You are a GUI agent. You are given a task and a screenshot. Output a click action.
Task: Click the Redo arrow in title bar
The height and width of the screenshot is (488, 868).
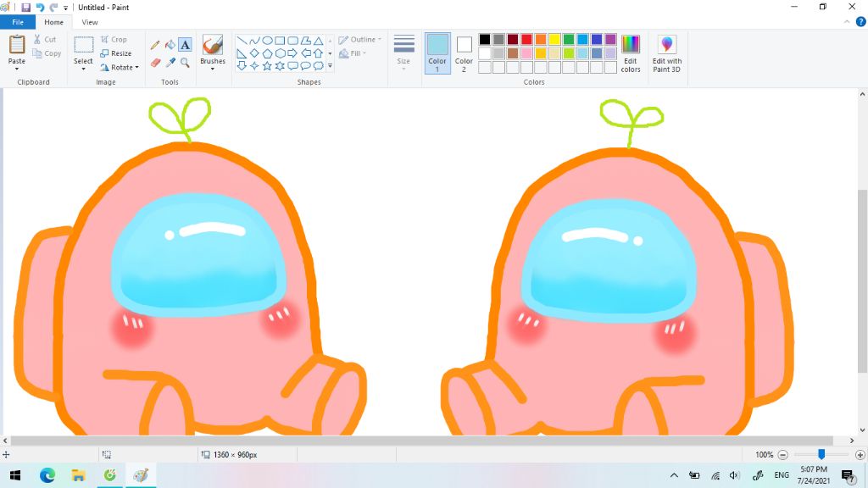[x=53, y=7]
